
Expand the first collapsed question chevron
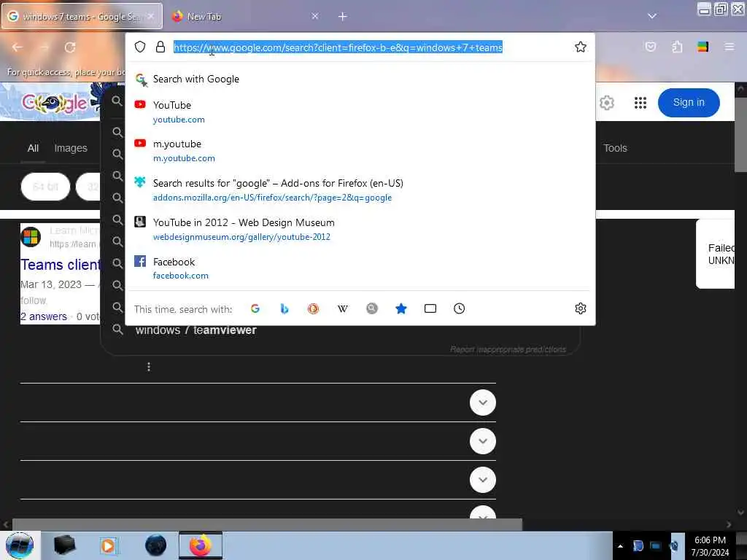(x=483, y=402)
